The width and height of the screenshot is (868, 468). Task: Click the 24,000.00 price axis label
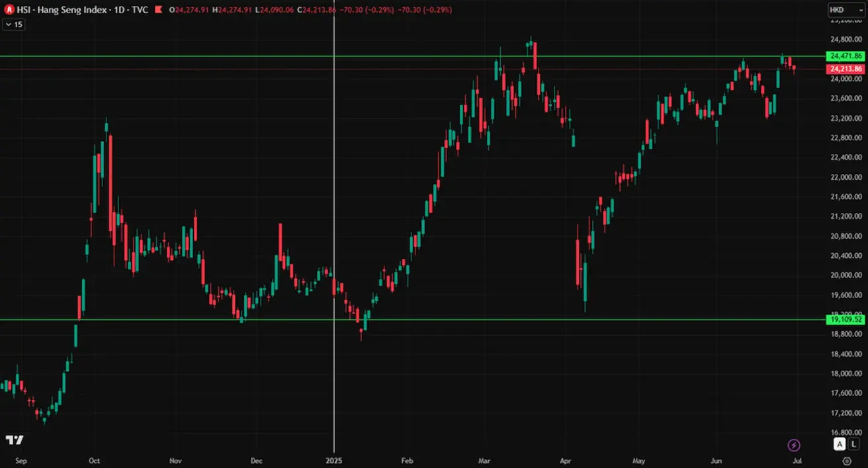pos(845,79)
